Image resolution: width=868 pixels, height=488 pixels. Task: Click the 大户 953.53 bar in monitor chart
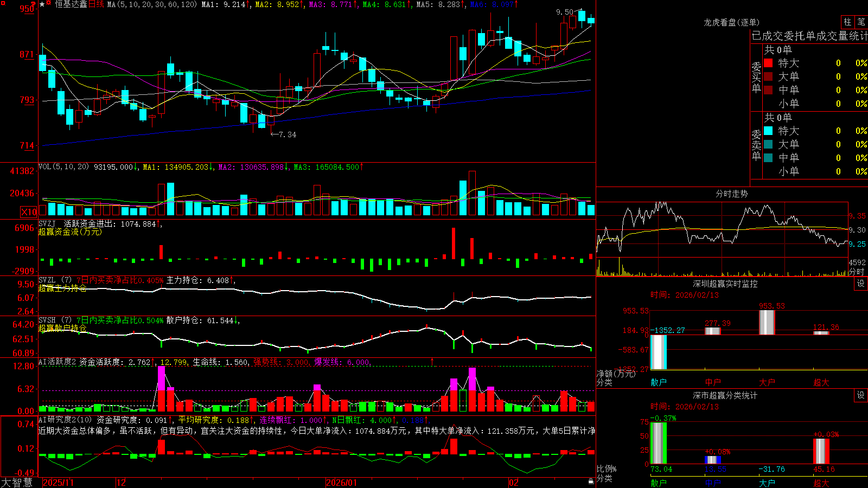click(x=767, y=323)
